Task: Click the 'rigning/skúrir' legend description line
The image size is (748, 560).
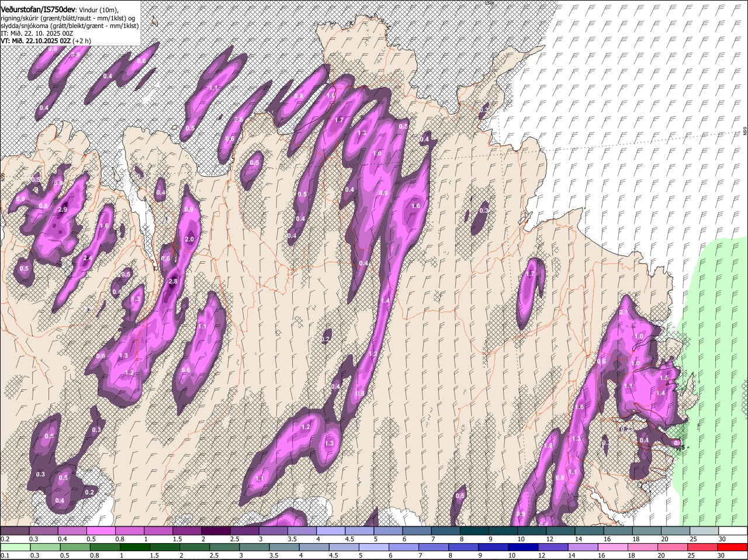Action: (68, 18)
